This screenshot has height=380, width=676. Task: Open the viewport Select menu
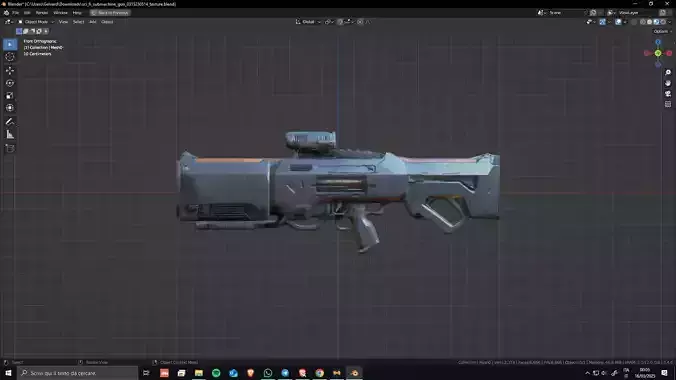pos(78,22)
